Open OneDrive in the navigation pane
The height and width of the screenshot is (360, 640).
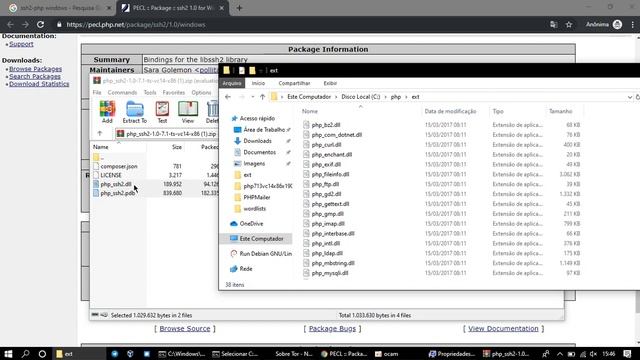(247, 224)
